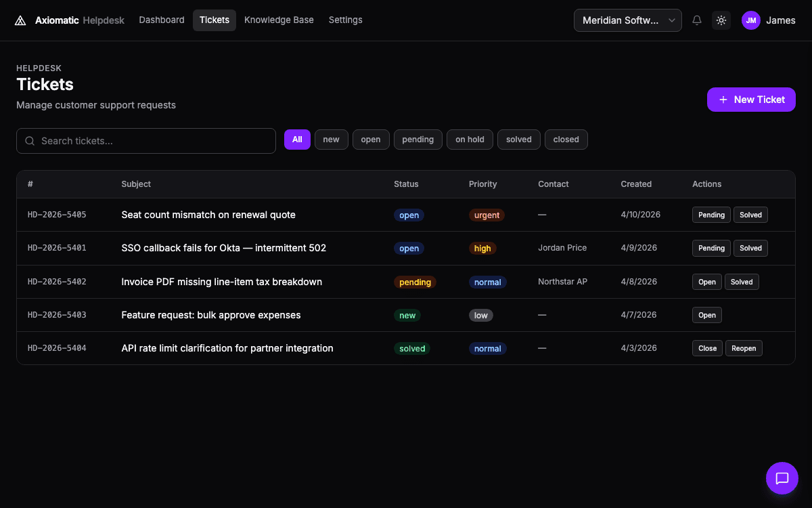Reopen the API rate limit ticket
The height and width of the screenshot is (508, 812).
[x=744, y=347]
